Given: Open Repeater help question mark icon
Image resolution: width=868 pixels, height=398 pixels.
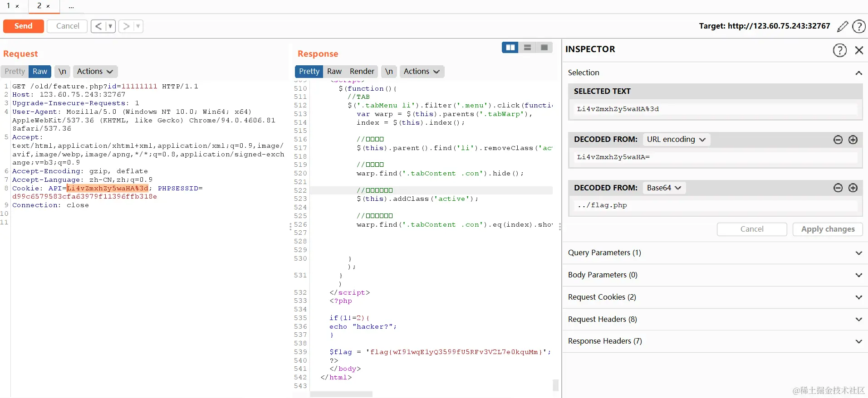Looking at the screenshot, I should click(858, 26).
